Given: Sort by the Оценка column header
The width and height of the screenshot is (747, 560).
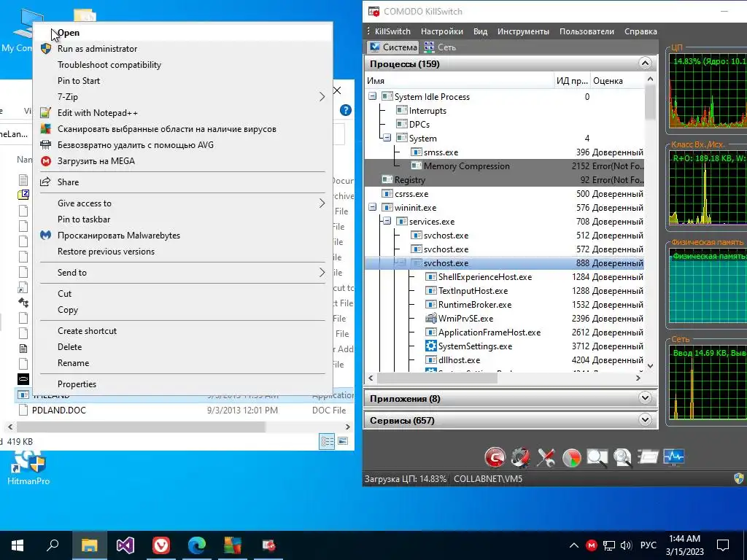Looking at the screenshot, I should click(617, 80).
